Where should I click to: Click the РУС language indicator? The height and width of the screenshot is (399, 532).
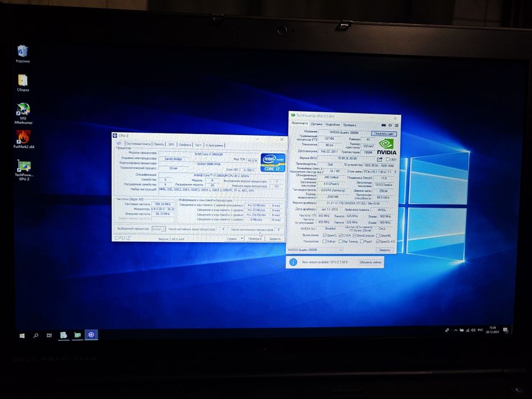(x=481, y=330)
